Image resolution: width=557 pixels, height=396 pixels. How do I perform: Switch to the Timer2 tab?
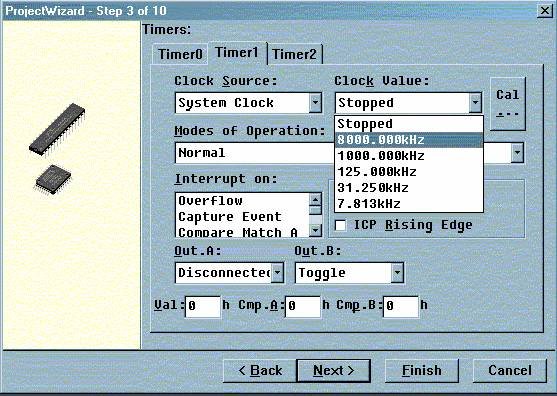[x=294, y=54]
